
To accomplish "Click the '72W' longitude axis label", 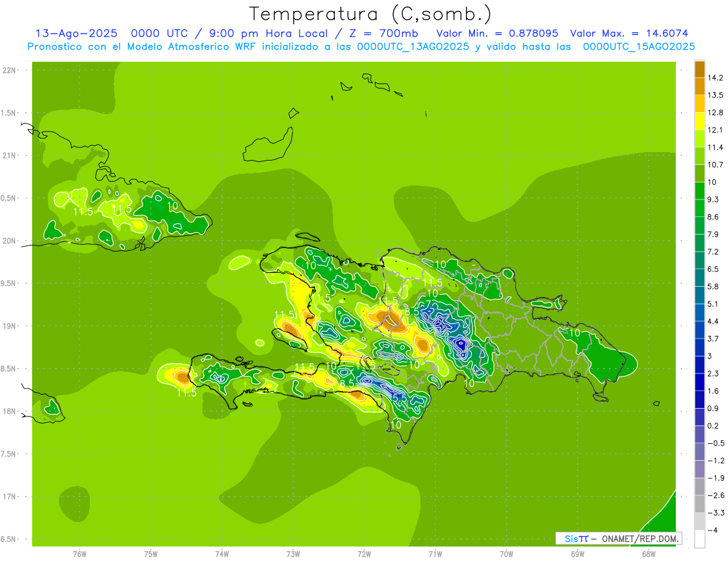I will pyautogui.click(x=364, y=554).
